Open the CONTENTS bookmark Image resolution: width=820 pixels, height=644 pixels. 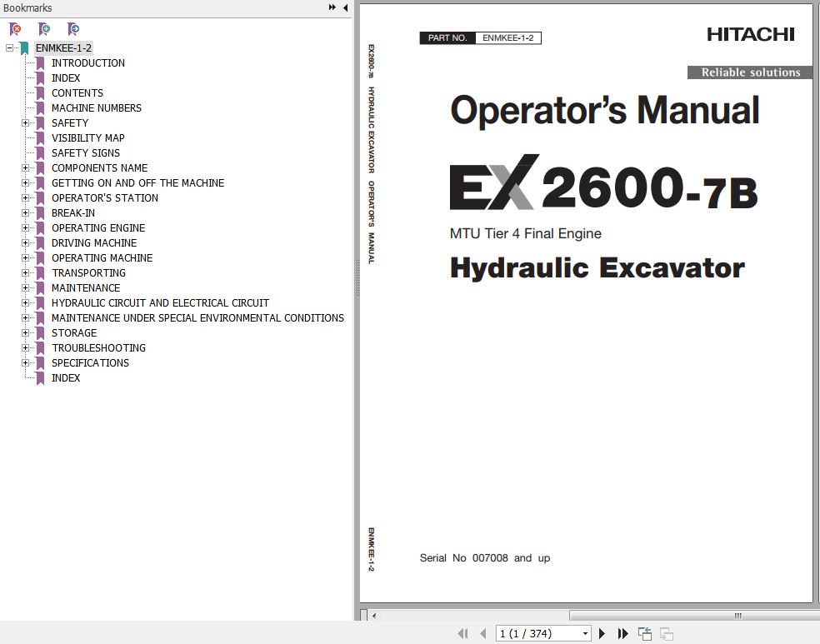(77, 93)
